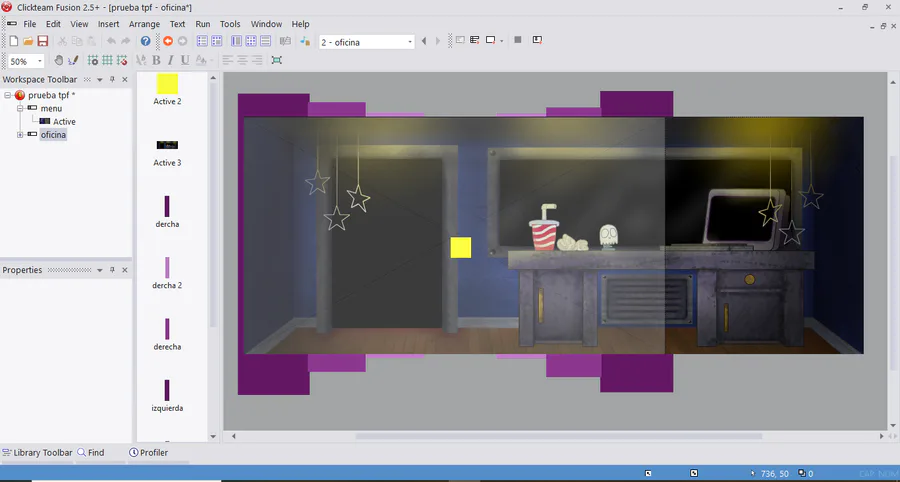Open the Window menu

point(266,24)
